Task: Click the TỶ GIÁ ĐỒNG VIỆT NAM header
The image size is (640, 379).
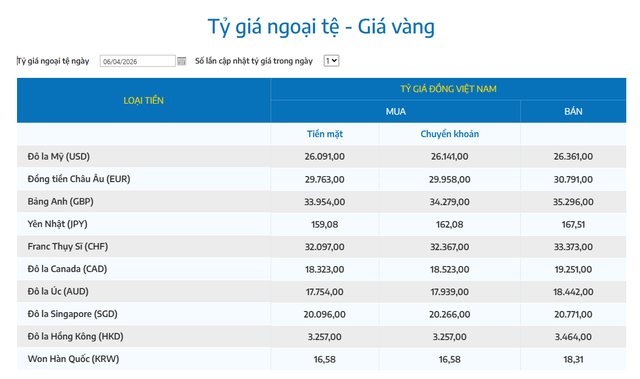Action: (448, 89)
